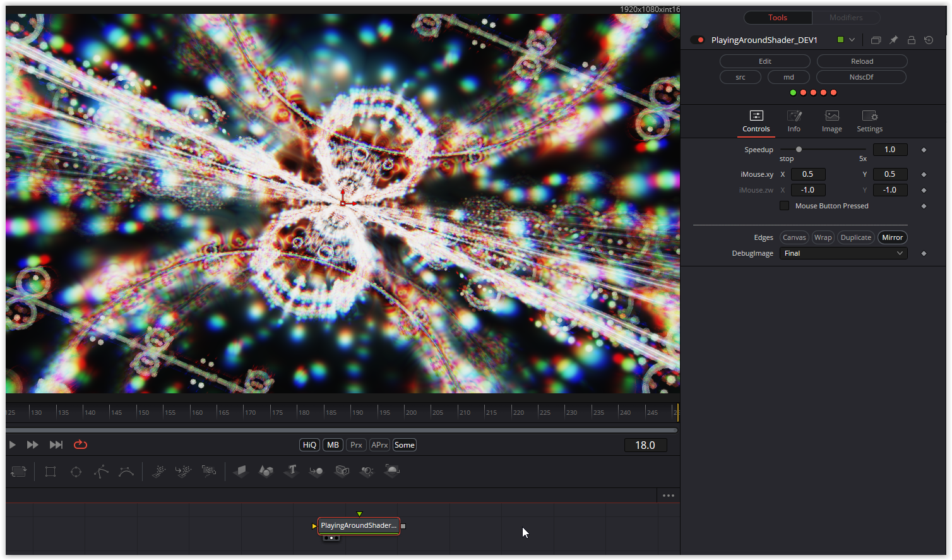952x560 pixels.
Task: Select the Polygon mask tool
Action: coord(101,472)
